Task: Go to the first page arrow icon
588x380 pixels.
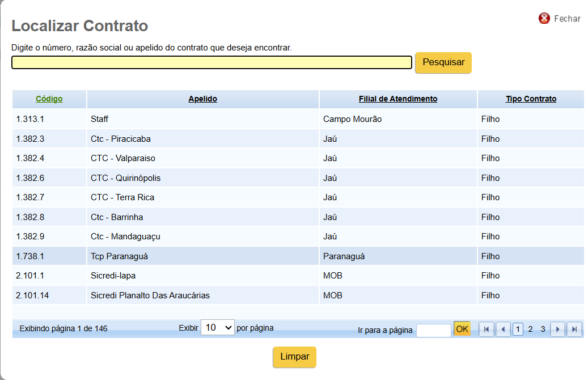Action: [x=487, y=330]
